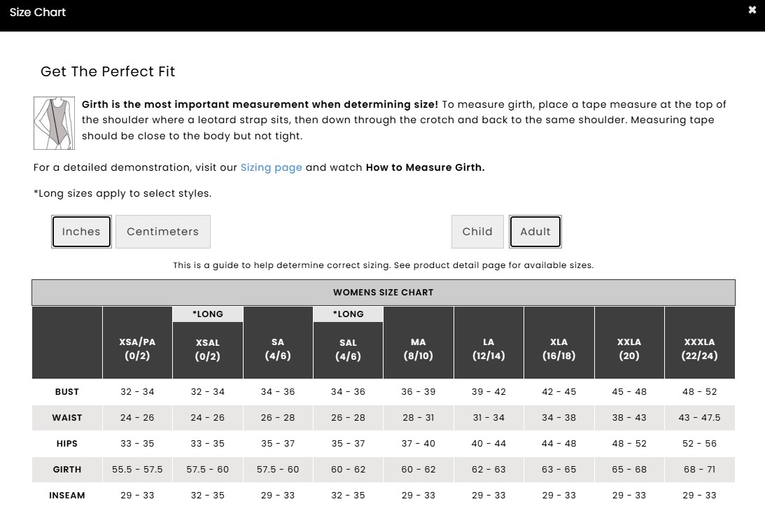The image size is (765, 532).
Task: Select the XSA/PA (0/2) column header
Action: [137, 349]
